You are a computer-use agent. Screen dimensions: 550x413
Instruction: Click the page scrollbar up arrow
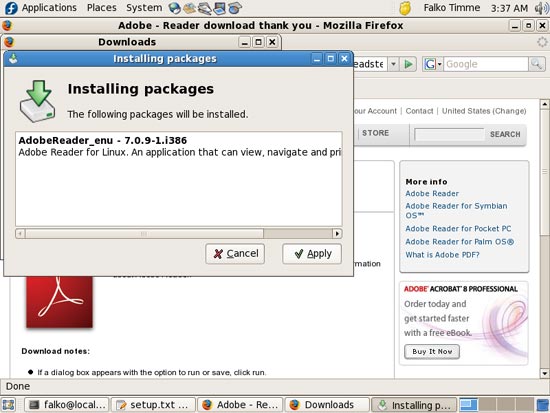(544, 104)
